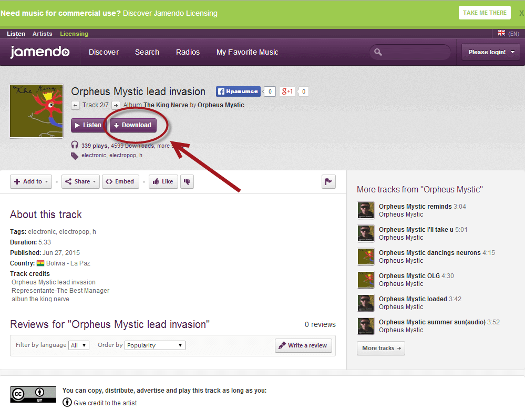Screen dimensions: 525x420
Task: Click the TAKE ME THERE button
Action: click(x=485, y=13)
